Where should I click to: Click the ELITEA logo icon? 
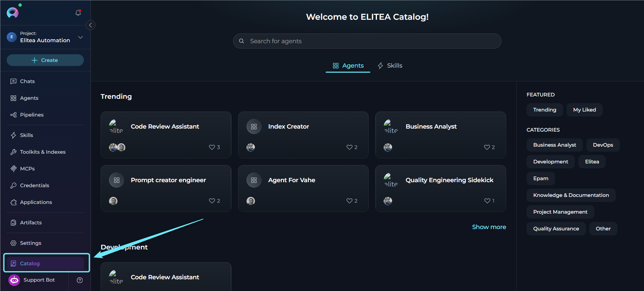click(x=12, y=13)
